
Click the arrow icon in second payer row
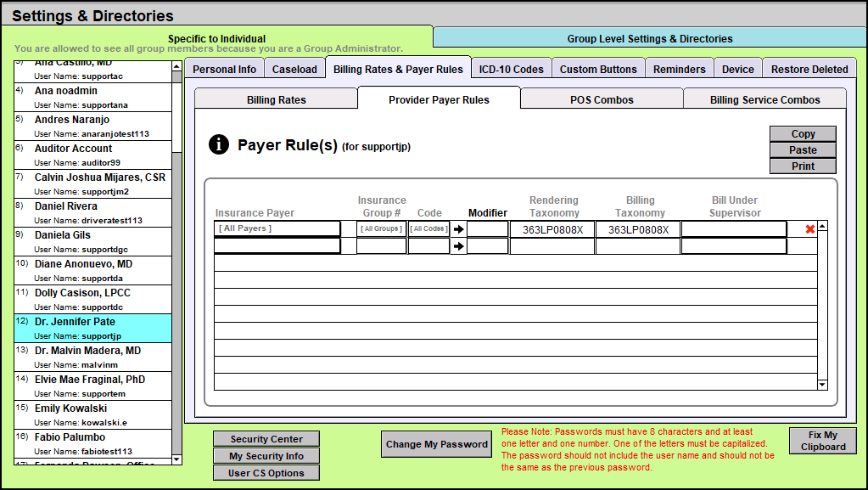[459, 246]
